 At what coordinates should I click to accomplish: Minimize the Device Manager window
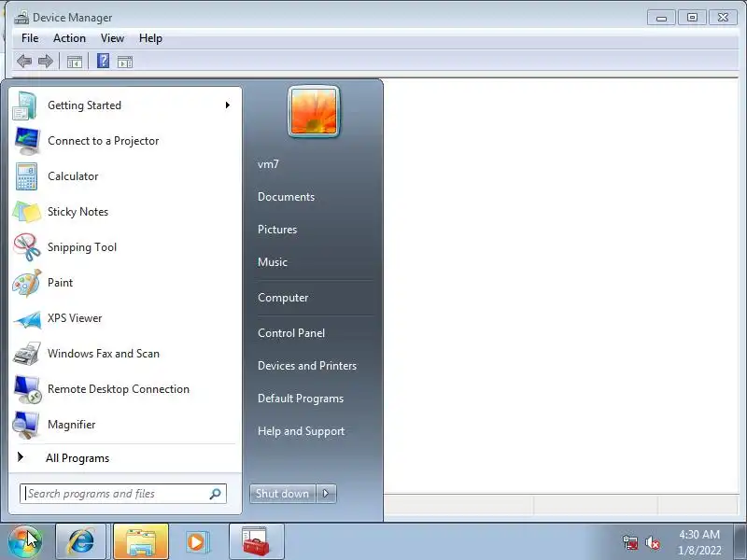[x=661, y=18]
